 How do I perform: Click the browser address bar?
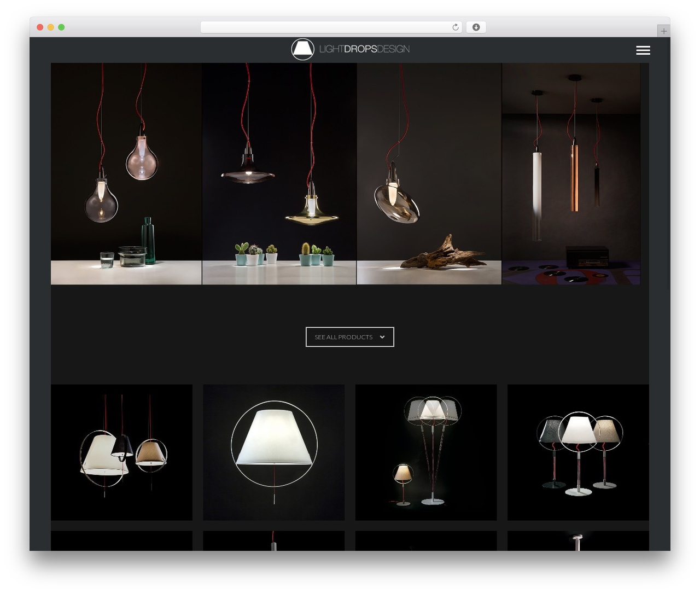(x=331, y=27)
